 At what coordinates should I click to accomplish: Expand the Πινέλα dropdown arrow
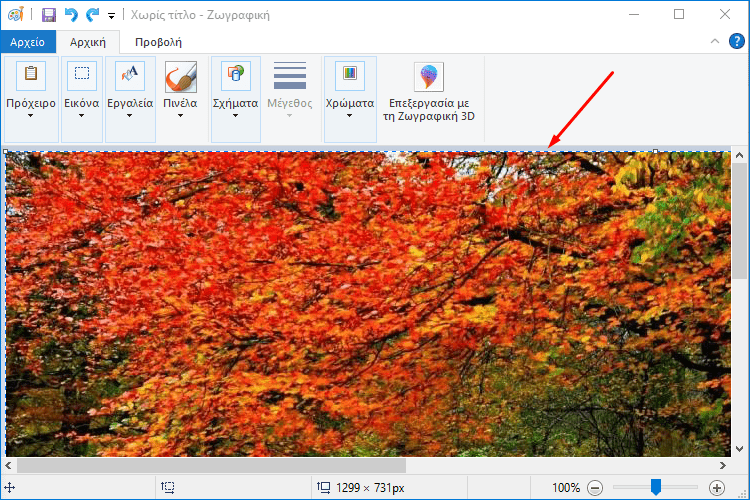tap(180, 115)
